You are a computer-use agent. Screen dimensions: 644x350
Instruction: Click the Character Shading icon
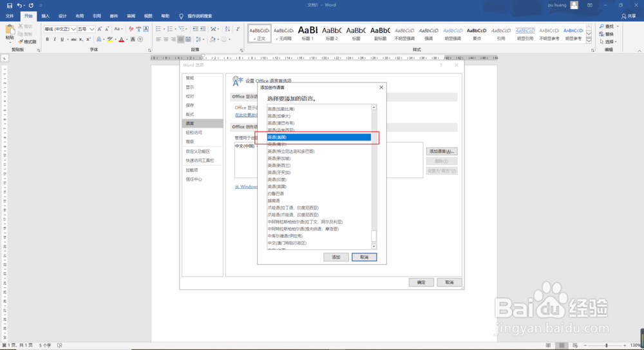(133, 39)
